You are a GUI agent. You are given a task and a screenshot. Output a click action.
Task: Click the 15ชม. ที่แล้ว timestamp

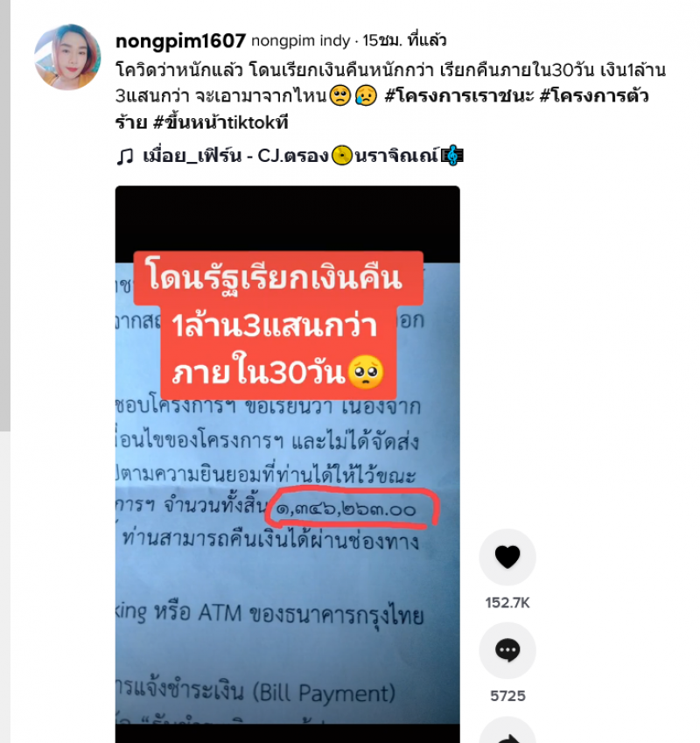pyautogui.click(x=404, y=41)
